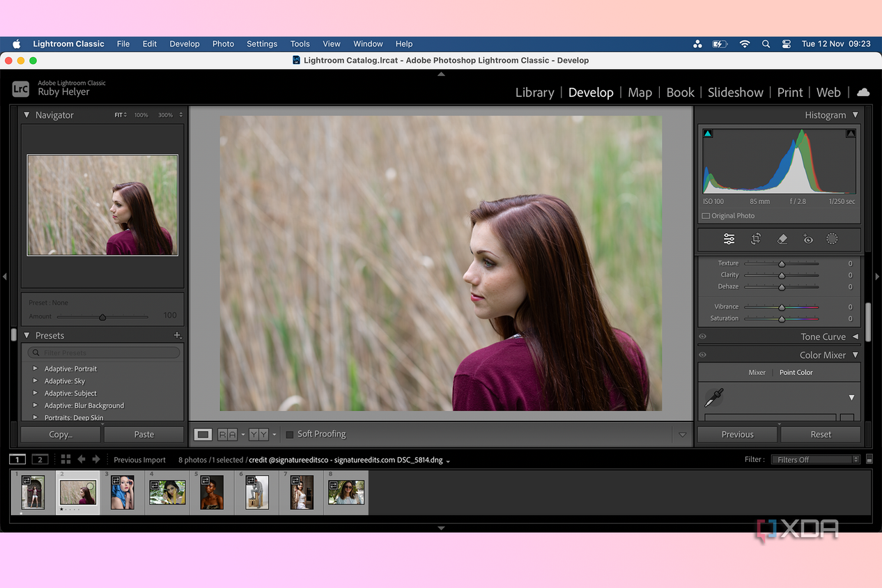
Task: Open the Settings menu
Action: pyautogui.click(x=262, y=44)
